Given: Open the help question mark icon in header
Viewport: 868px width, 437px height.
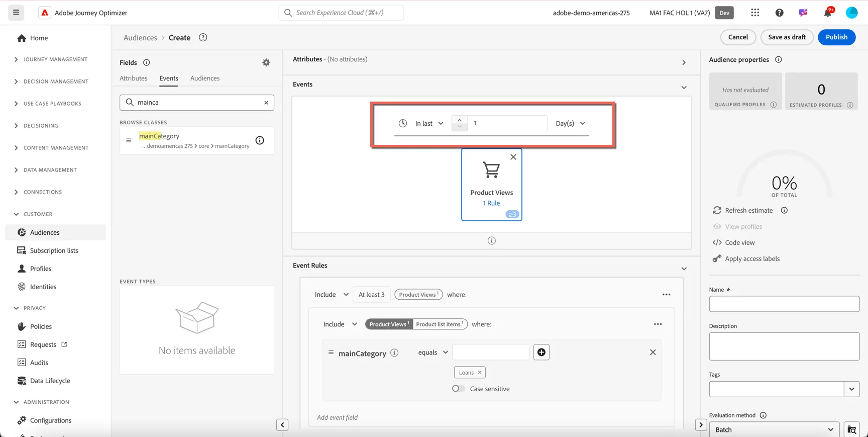Looking at the screenshot, I should [779, 13].
